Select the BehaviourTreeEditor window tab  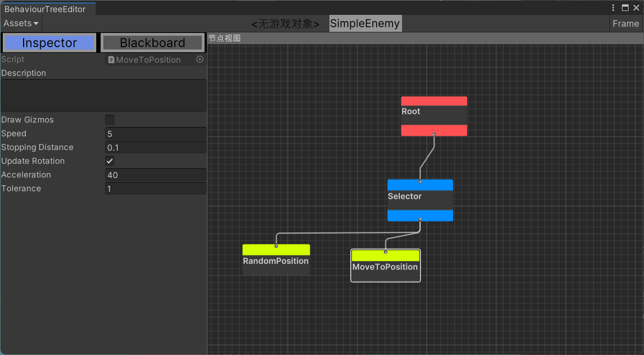45,9
